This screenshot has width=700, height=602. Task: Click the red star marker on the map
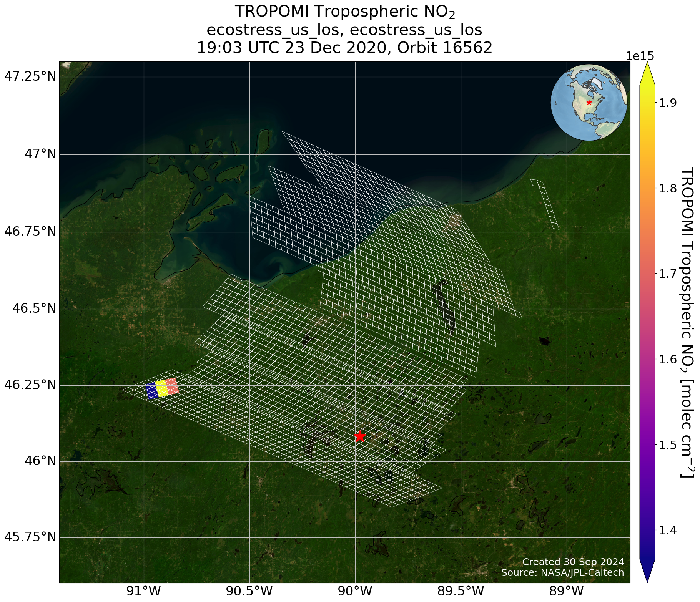point(359,436)
